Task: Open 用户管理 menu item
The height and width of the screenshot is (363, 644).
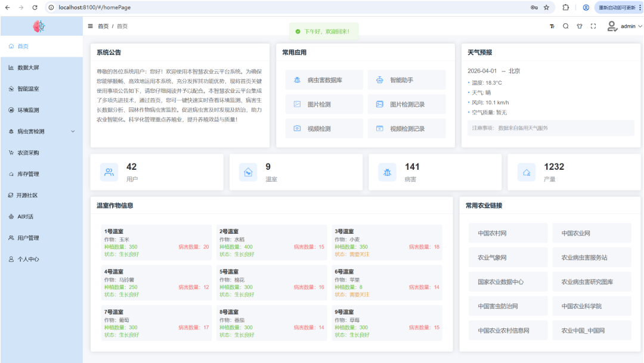Action: pyautogui.click(x=42, y=238)
